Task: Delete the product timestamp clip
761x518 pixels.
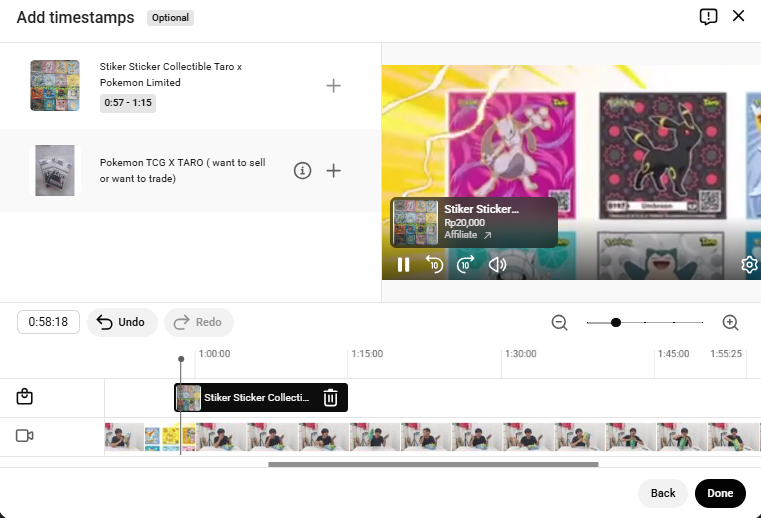Action: (x=331, y=398)
